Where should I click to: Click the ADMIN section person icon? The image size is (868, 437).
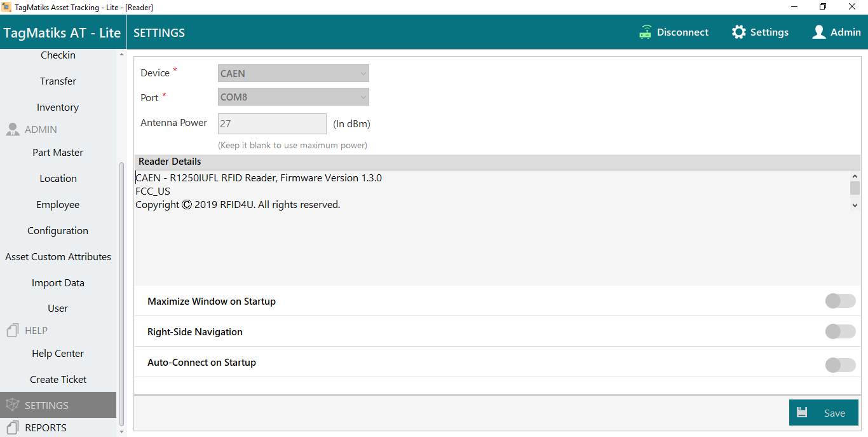coord(12,130)
